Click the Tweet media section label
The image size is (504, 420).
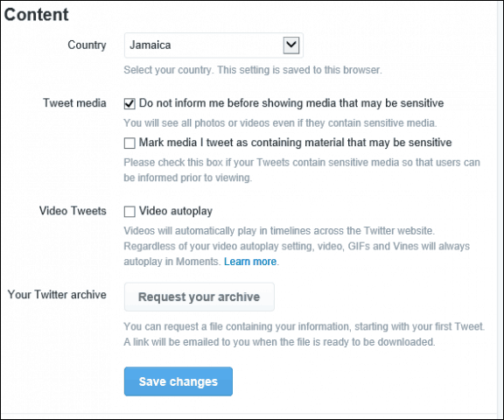click(74, 103)
